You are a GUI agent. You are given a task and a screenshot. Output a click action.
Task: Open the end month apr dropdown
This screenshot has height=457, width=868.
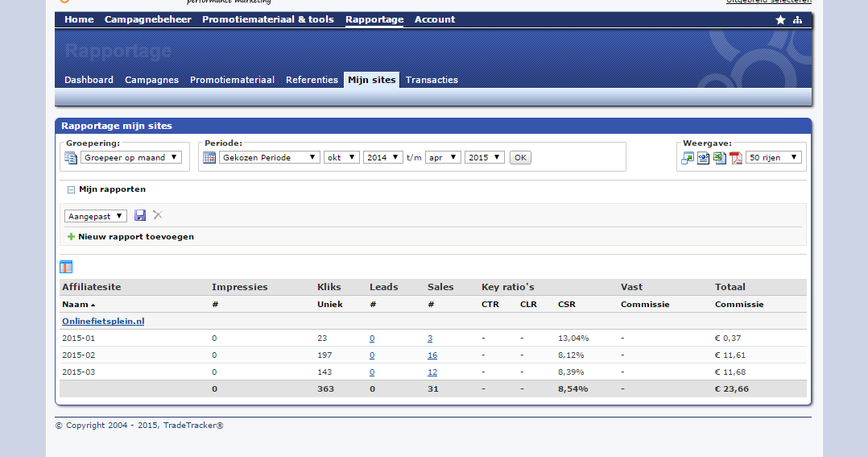(443, 157)
